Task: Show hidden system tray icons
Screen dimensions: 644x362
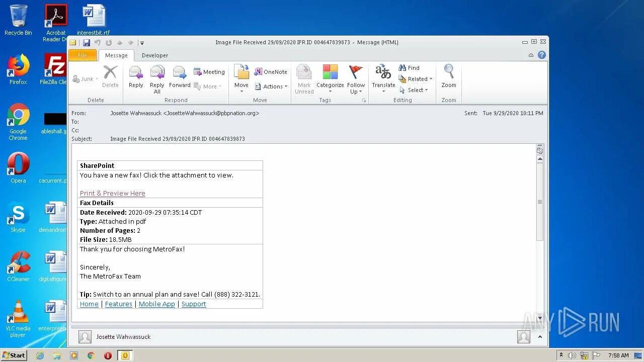Action: (561, 355)
